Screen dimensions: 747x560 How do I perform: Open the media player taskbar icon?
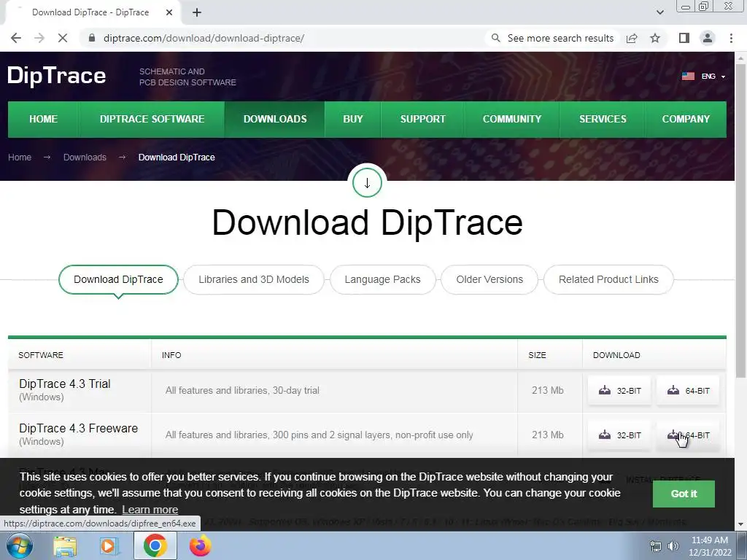click(109, 545)
